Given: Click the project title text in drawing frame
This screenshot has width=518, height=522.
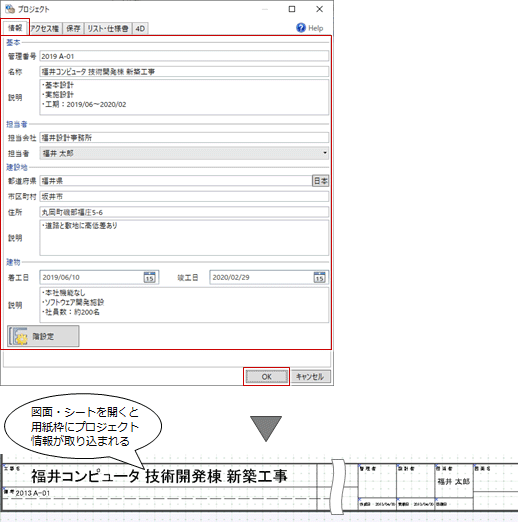Looking at the screenshot, I should [159, 476].
